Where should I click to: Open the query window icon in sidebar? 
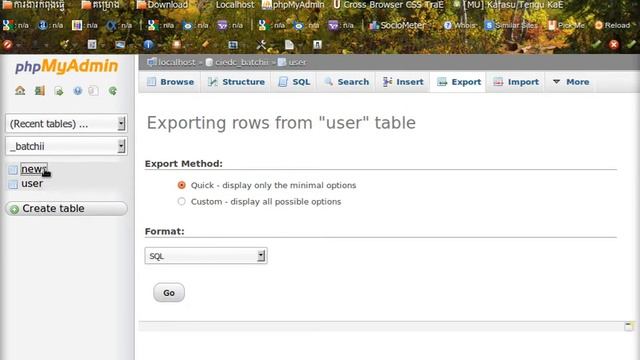[59, 91]
